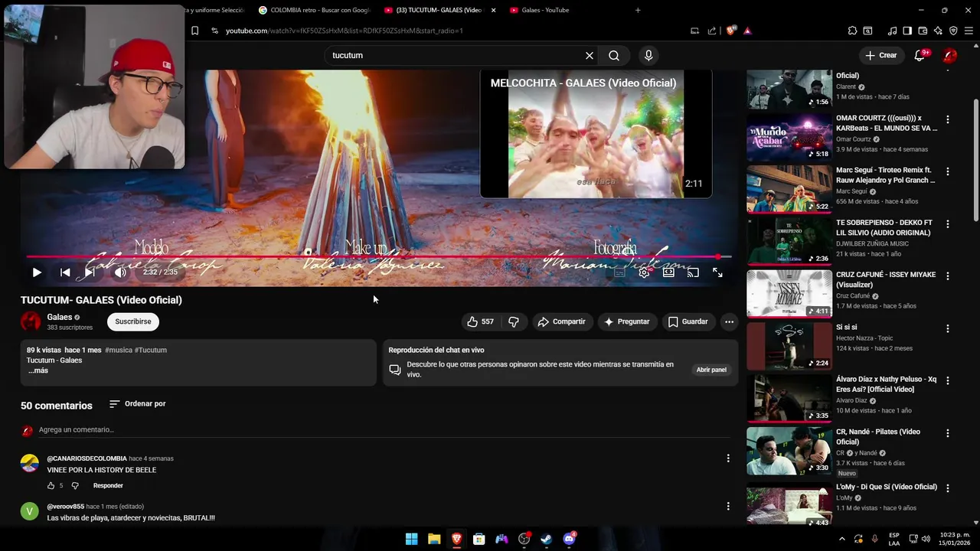The width and height of the screenshot is (980, 551).
Task: Skip to the next video
Action: coord(90,272)
